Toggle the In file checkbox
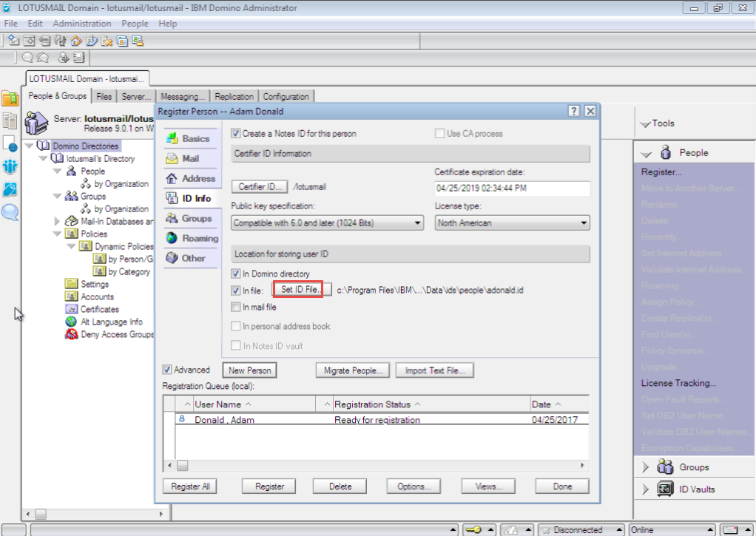 click(x=236, y=291)
